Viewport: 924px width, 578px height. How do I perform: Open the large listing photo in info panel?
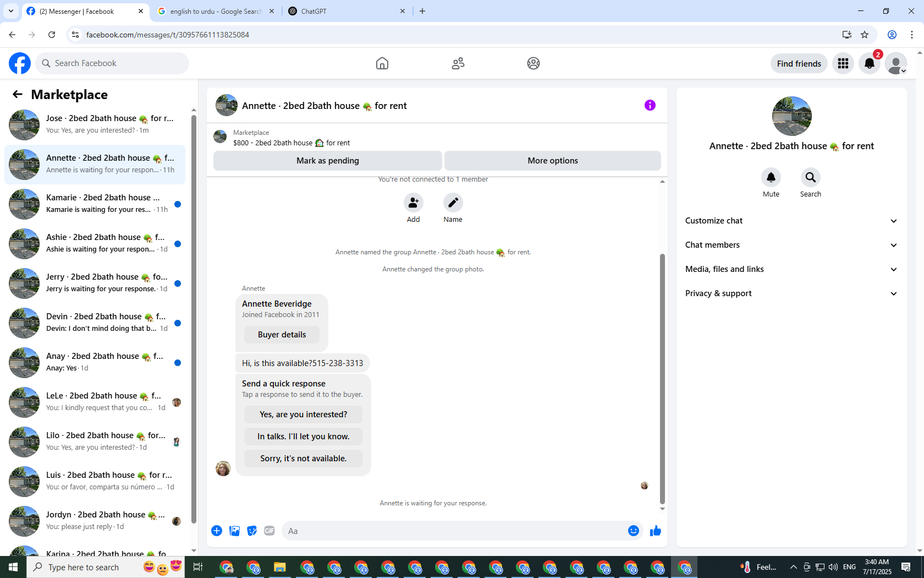click(x=792, y=116)
